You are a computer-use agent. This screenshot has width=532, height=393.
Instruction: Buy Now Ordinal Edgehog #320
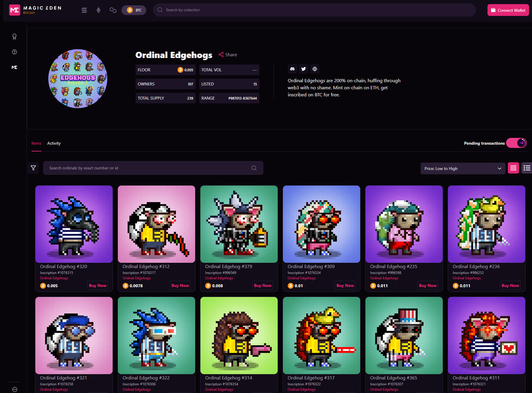[98, 286]
